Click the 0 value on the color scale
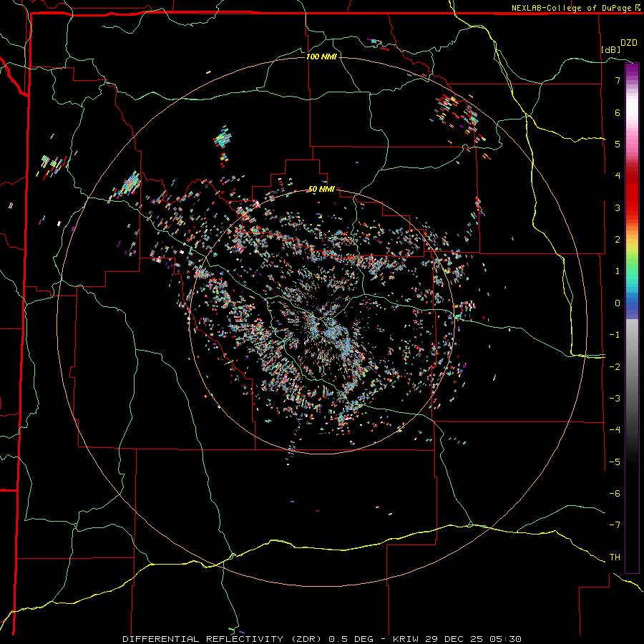 click(x=618, y=303)
